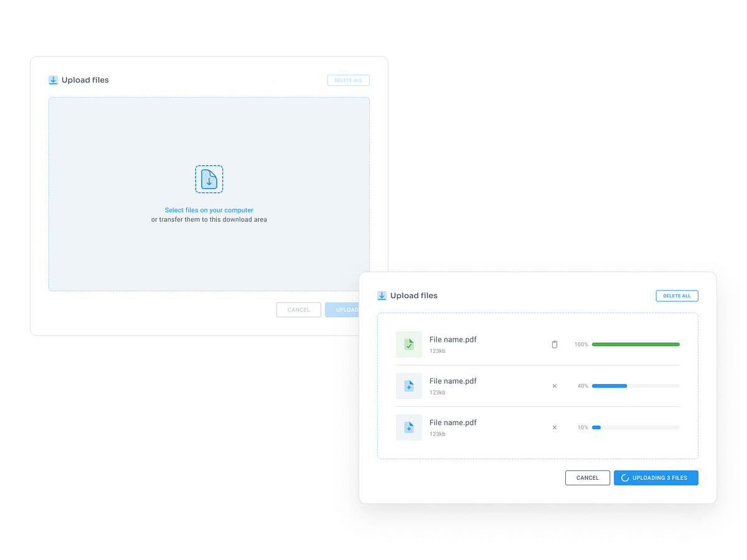Click File name.pdf in the 10% row
The width and height of the screenshot is (747, 560).
453,423
